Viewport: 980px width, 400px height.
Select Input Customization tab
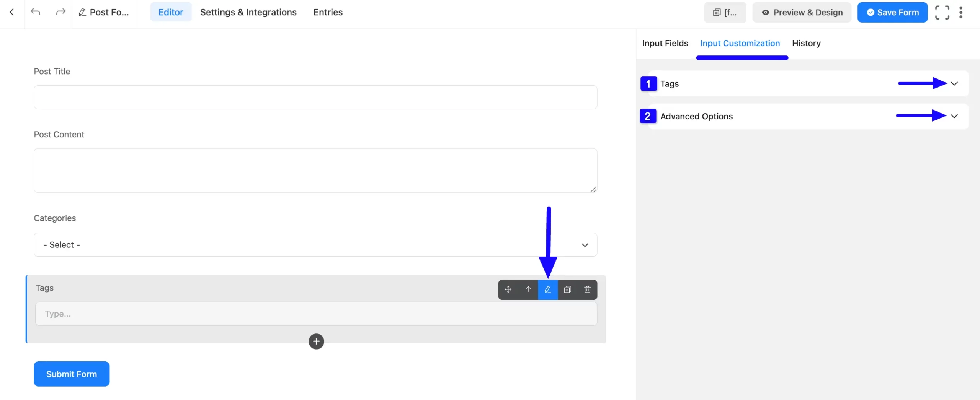click(740, 43)
